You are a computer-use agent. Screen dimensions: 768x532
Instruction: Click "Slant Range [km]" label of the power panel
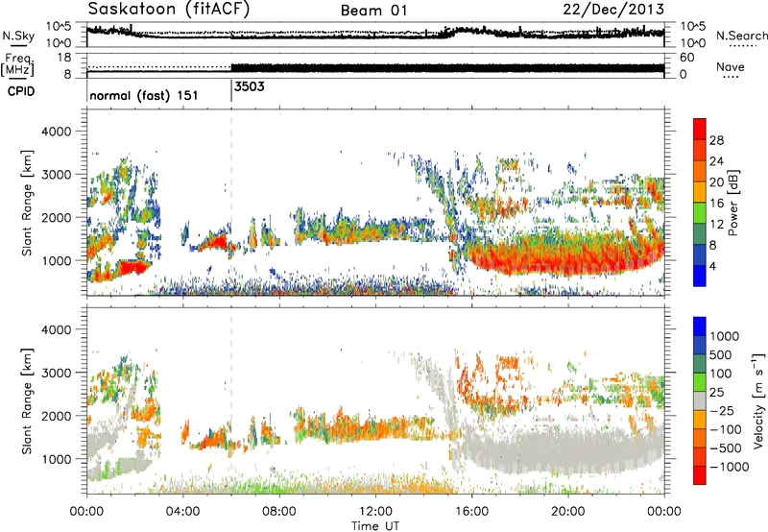tap(27, 203)
